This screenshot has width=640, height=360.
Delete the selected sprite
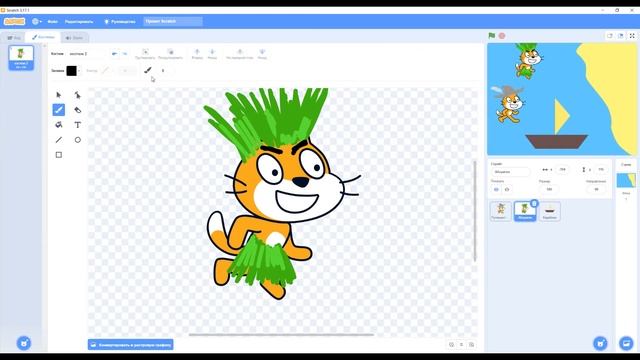[x=534, y=203]
